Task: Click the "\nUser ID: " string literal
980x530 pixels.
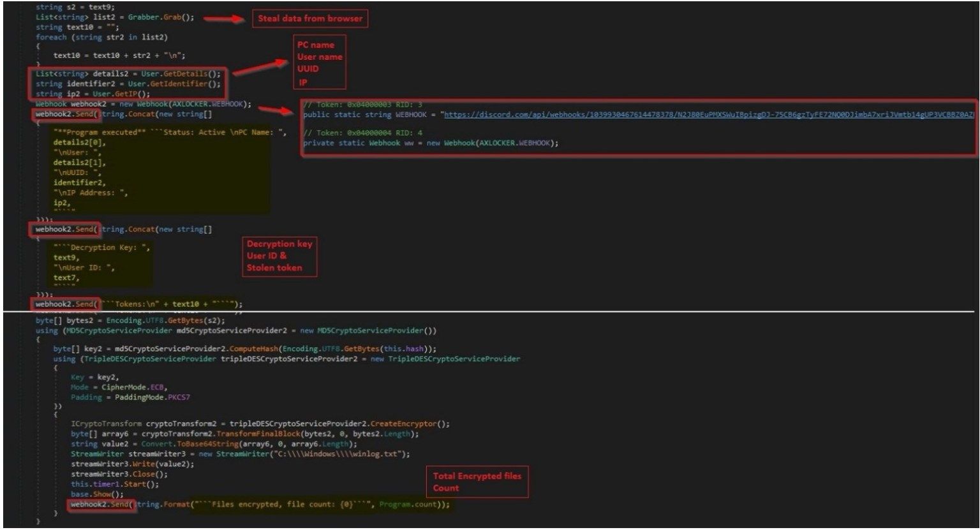Action: 84,268
